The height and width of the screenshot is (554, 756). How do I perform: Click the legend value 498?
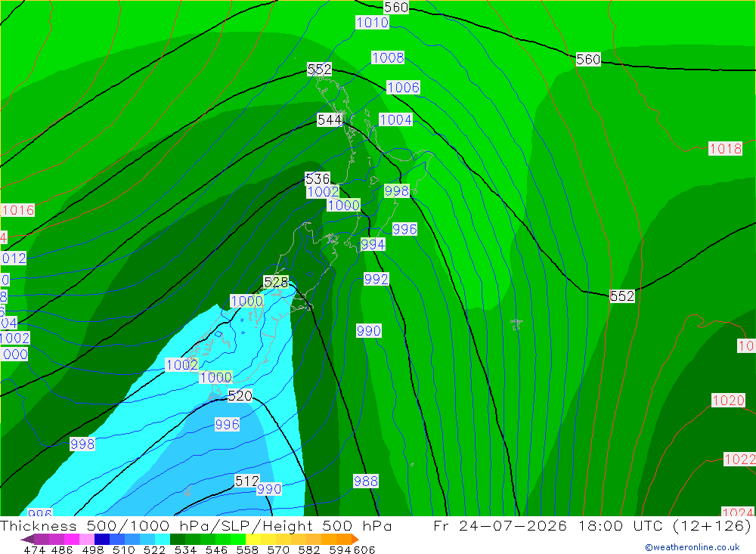(93, 549)
